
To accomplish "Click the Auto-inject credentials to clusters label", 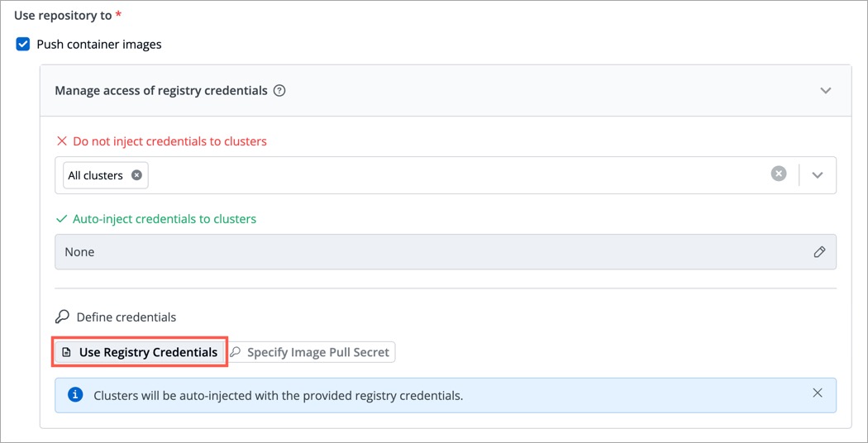I will pyautogui.click(x=165, y=219).
